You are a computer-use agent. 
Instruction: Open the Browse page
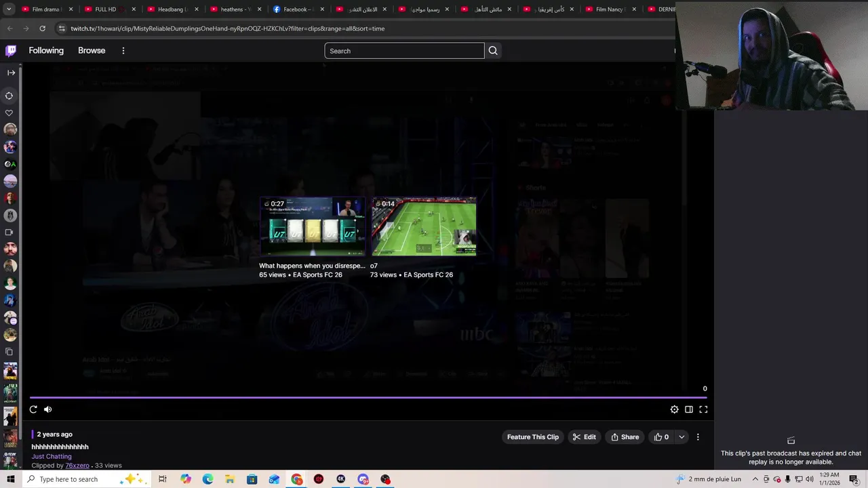click(92, 51)
